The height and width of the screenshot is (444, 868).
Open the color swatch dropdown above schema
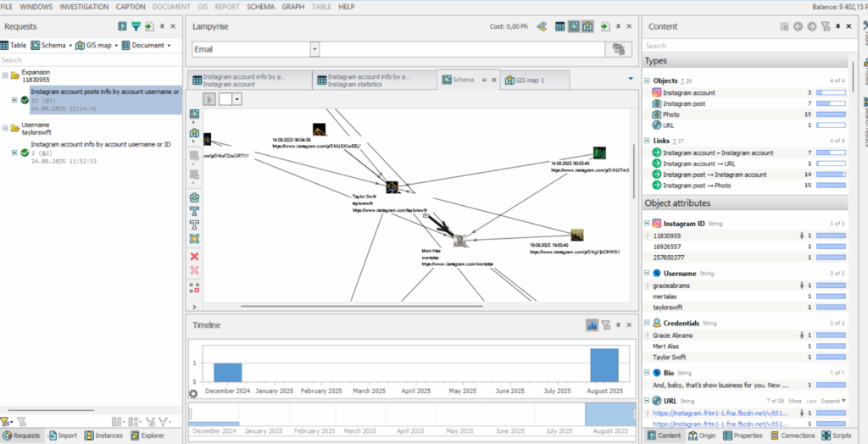click(x=237, y=99)
